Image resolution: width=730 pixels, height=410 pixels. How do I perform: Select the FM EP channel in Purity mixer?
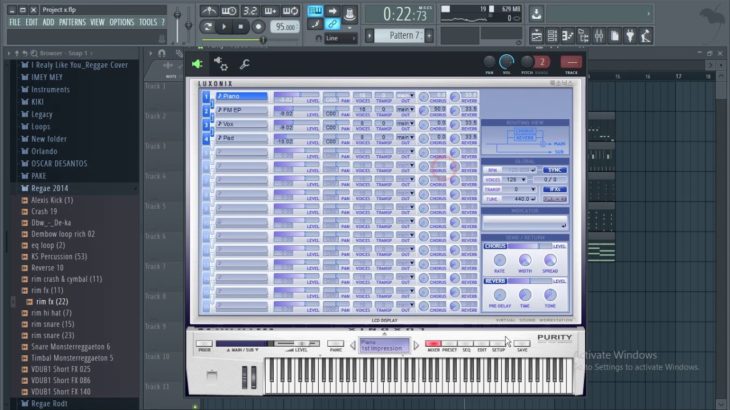pyautogui.click(x=242, y=110)
